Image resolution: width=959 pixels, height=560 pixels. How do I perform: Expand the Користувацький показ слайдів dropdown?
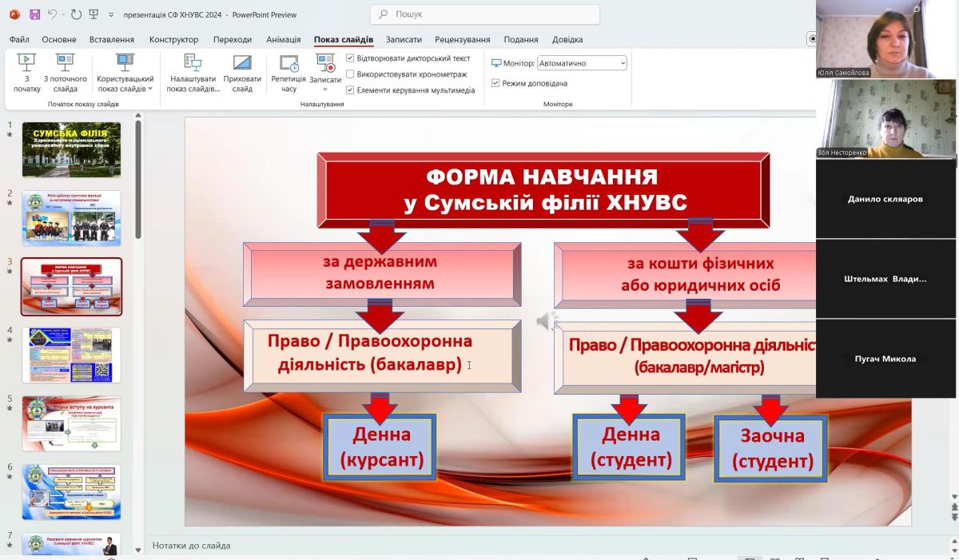pos(125,84)
